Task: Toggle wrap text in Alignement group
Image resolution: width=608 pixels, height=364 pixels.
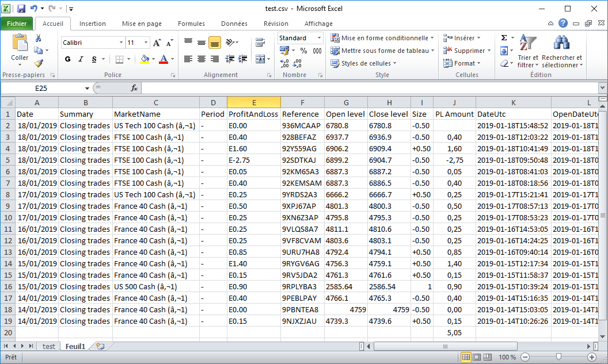Action: 260,43
